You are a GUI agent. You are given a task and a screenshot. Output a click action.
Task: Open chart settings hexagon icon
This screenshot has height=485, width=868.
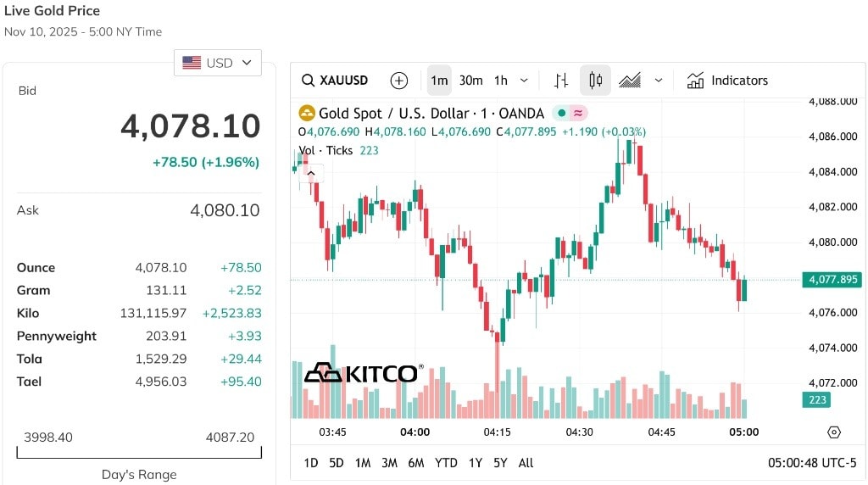click(834, 432)
